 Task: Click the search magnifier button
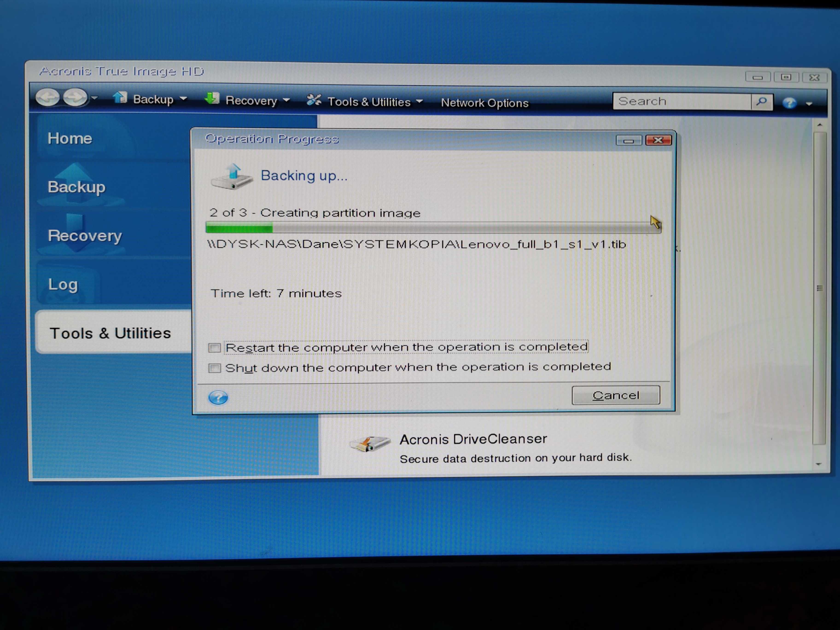coord(761,102)
